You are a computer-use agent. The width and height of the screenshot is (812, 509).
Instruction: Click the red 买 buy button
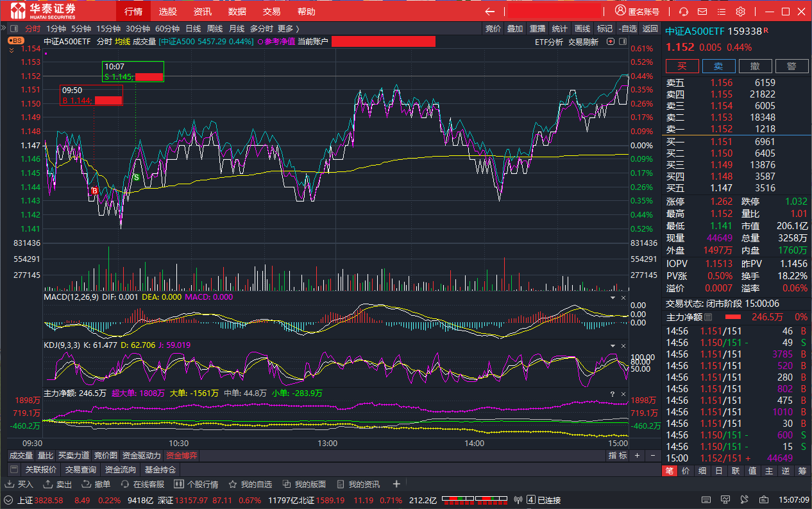point(682,66)
